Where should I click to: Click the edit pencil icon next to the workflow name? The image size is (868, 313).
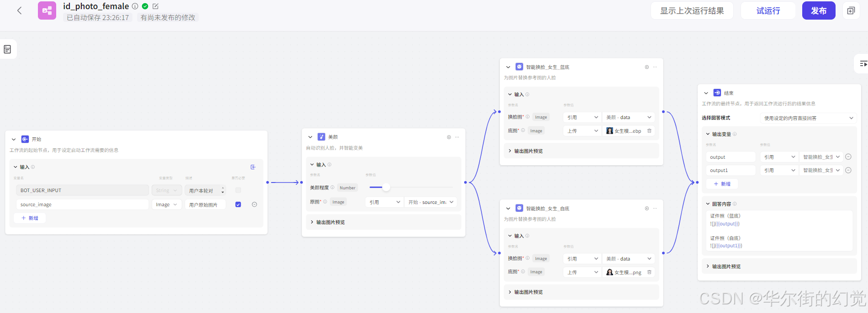[155, 6]
